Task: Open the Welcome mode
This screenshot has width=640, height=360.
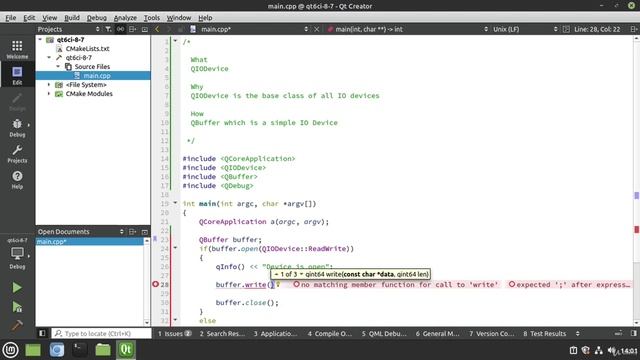Action: (17, 49)
